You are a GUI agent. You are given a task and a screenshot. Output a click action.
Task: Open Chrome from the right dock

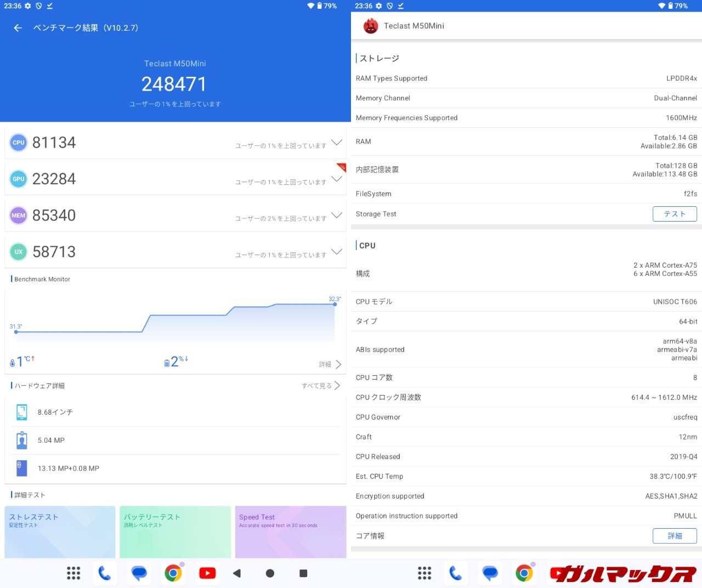pos(524,573)
